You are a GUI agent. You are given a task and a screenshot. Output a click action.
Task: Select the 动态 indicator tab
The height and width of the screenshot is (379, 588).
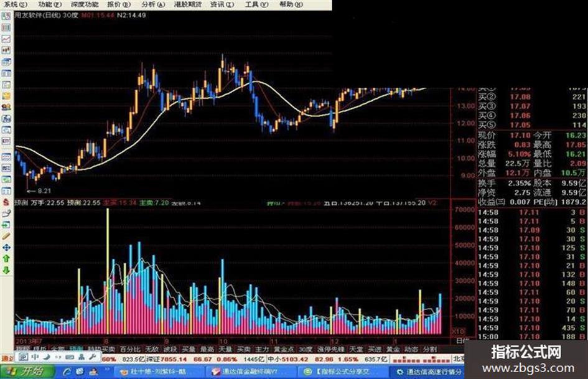pyautogui.click(x=411, y=349)
